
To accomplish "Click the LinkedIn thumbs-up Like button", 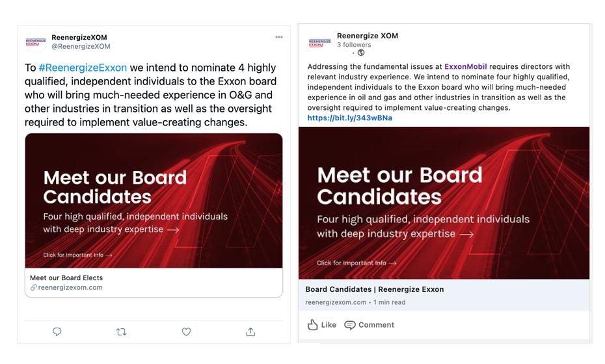I will 322,324.
